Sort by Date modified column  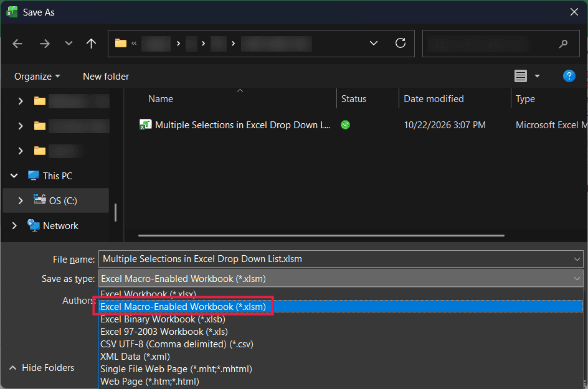point(434,99)
